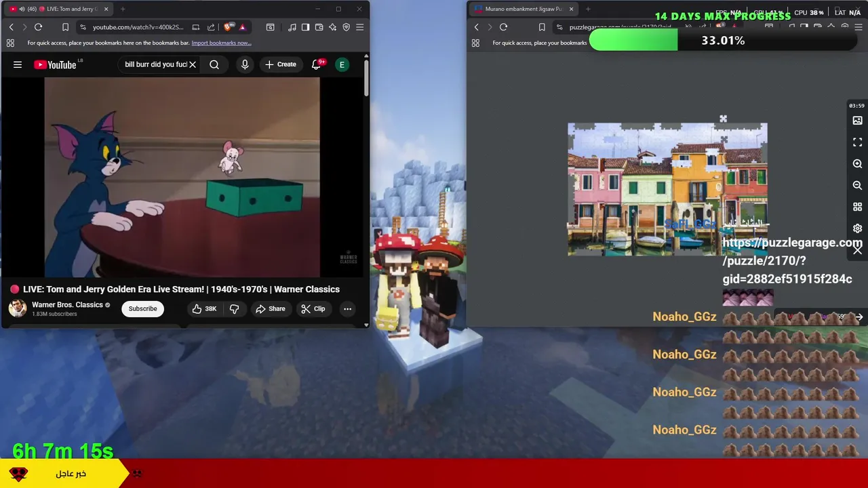Open hamburger menu in puzzle browser window
Viewport: 868px width, 488px height.
tap(859, 27)
